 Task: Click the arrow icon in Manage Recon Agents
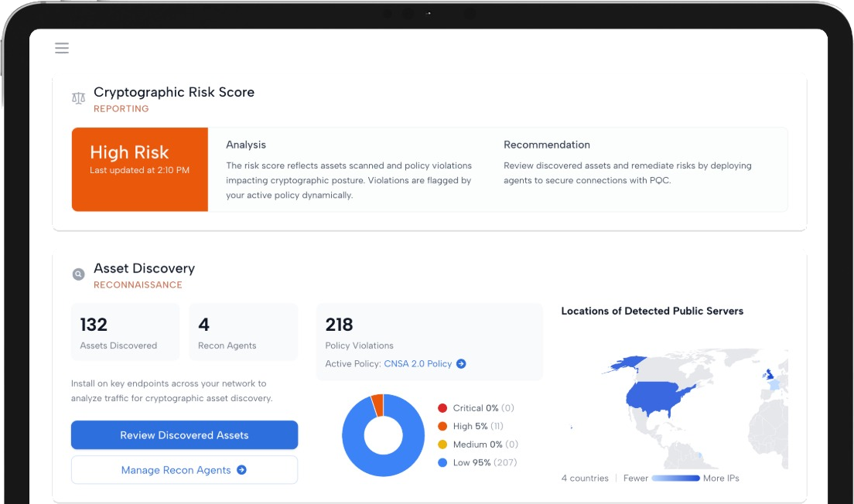pyautogui.click(x=241, y=470)
